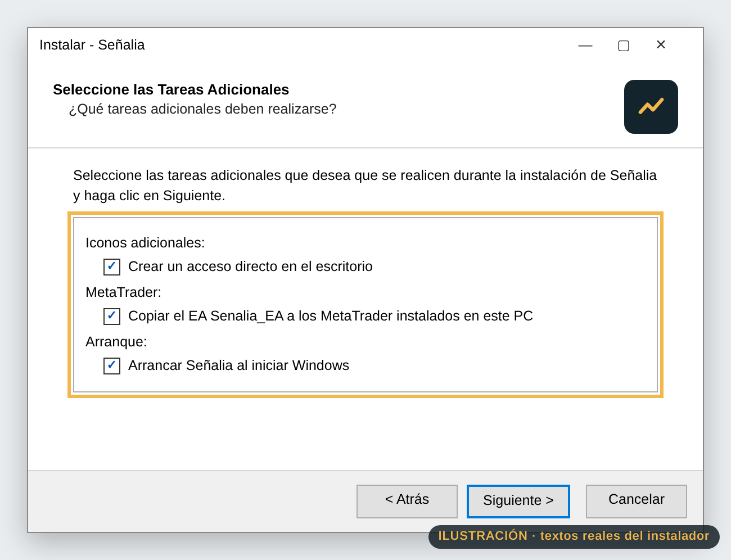Click the "Arranque:" group label

[x=116, y=342]
